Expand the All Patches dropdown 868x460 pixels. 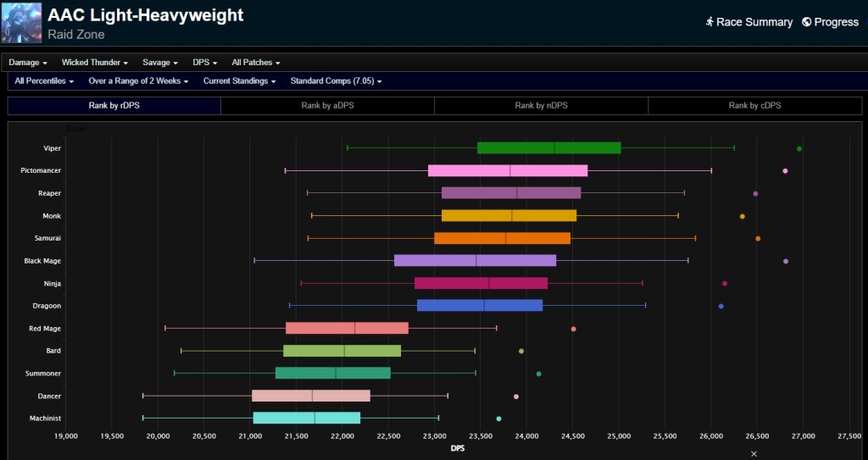[255, 63]
